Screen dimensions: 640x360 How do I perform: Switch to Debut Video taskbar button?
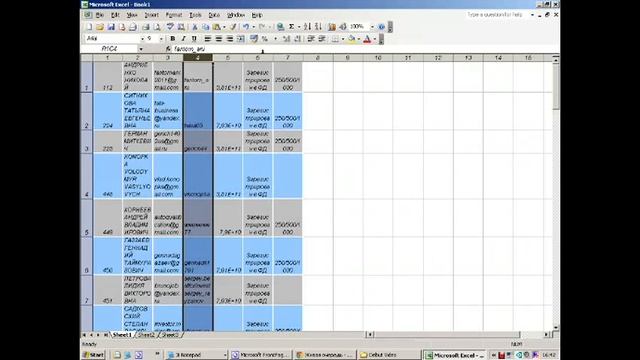389,355
